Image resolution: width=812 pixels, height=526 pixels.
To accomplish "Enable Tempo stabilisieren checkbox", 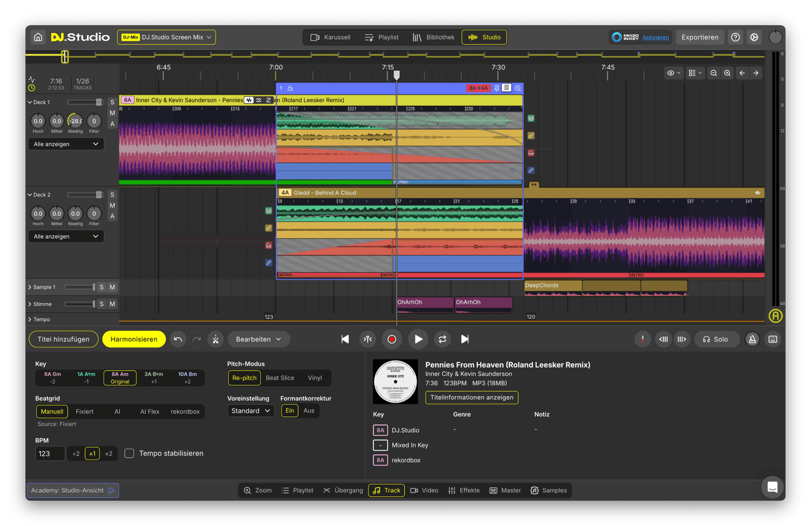I will pyautogui.click(x=129, y=453).
